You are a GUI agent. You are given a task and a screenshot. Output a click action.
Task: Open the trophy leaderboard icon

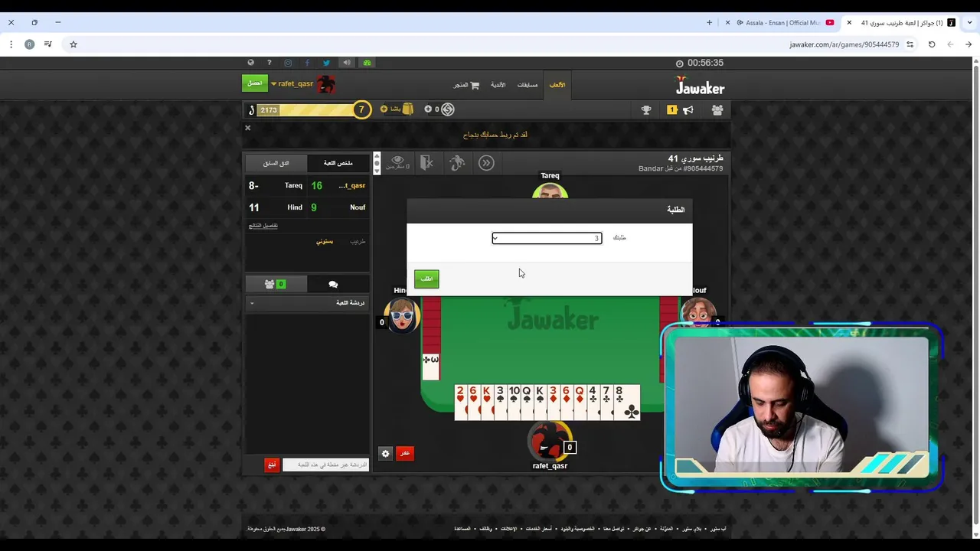click(646, 110)
